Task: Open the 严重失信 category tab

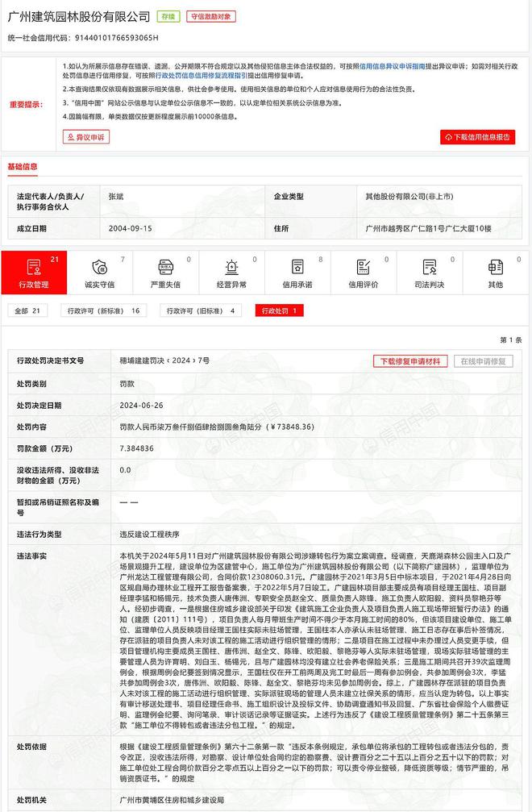Action: tap(165, 273)
